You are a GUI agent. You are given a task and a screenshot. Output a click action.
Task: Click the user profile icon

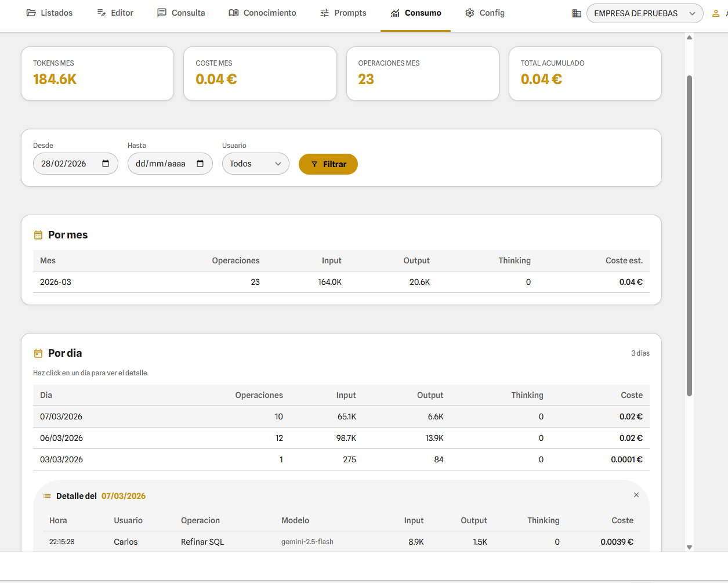tap(716, 13)
